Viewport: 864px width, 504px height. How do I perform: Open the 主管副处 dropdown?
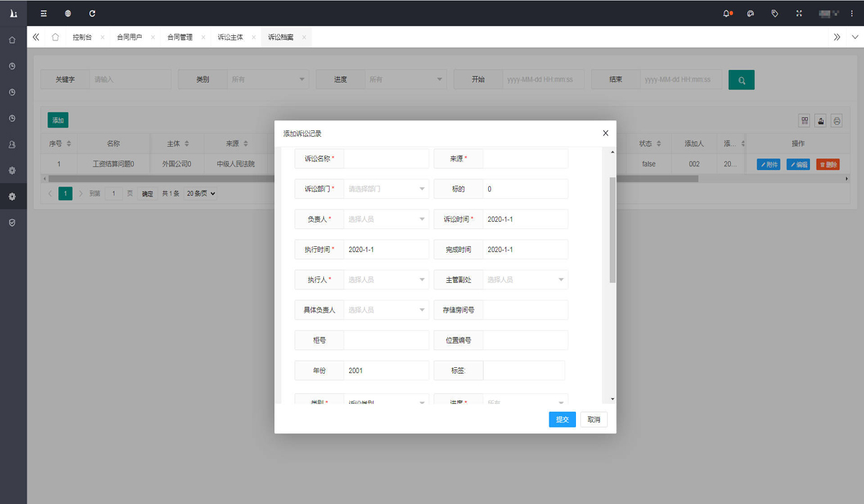(525, 280)
